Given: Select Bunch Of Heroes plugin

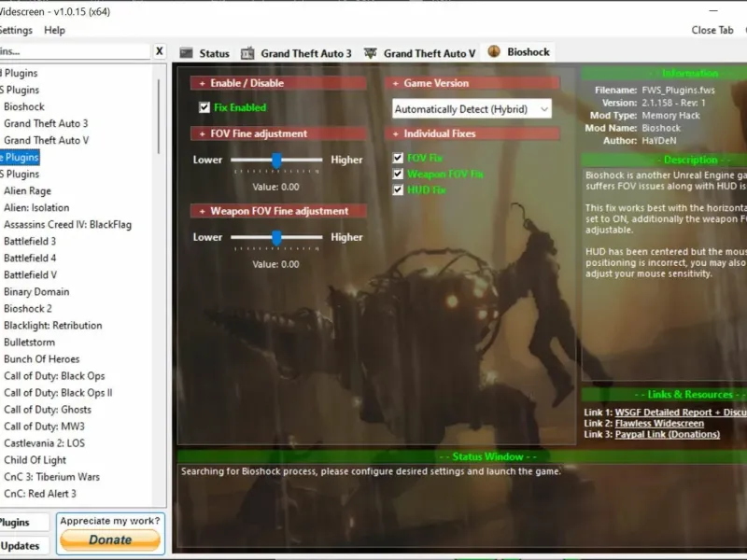Looking at the screenshot, I should point(41,359).
